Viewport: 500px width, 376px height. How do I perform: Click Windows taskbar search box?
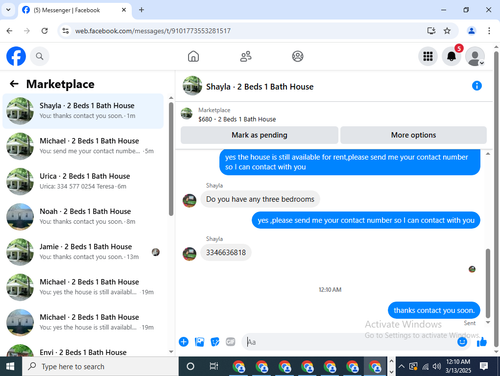point(100,366)
